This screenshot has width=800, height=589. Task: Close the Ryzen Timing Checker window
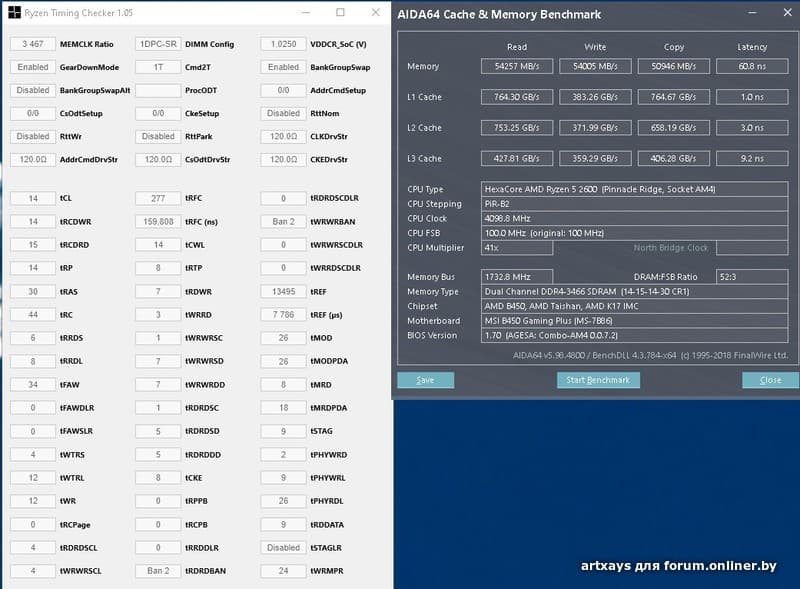click(375, 13)
